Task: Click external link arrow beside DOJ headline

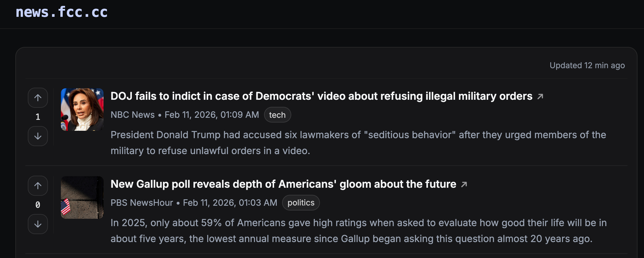Action: point(540,97)
